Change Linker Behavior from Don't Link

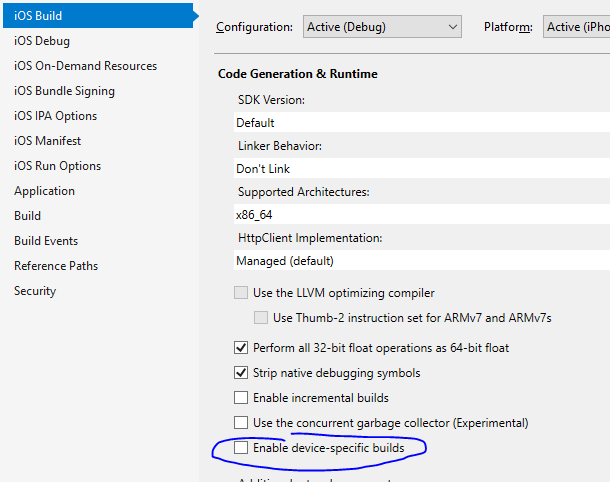point(422,168)
